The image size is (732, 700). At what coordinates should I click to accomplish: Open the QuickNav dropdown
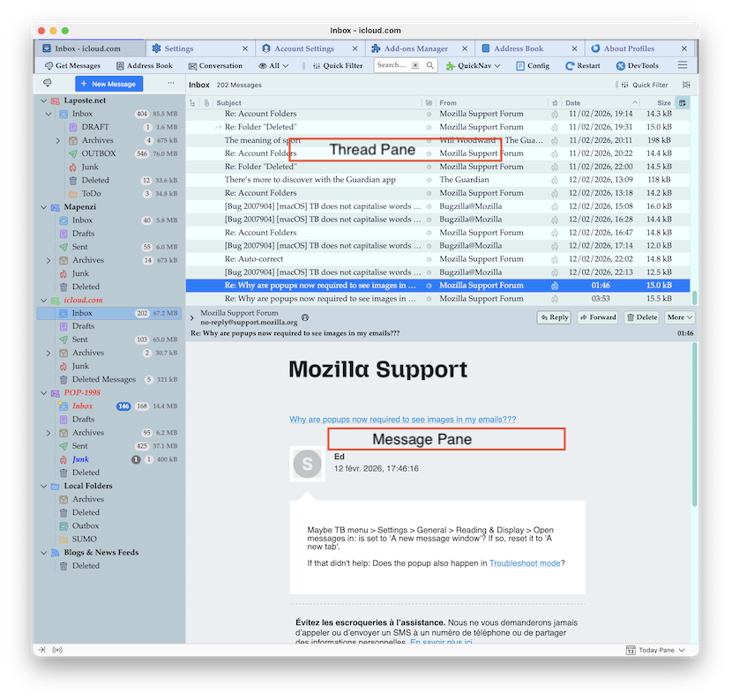click(x=474, y=66)
